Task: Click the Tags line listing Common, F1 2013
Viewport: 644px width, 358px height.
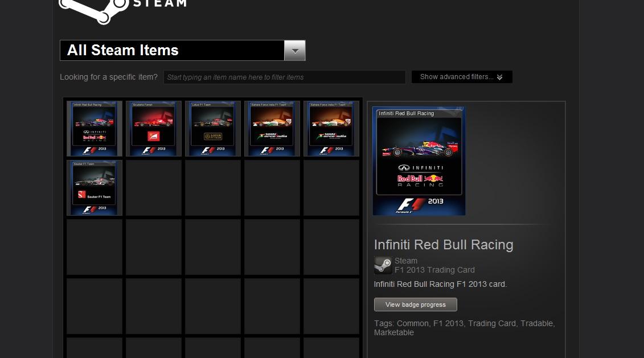Action: pos(464,328)
